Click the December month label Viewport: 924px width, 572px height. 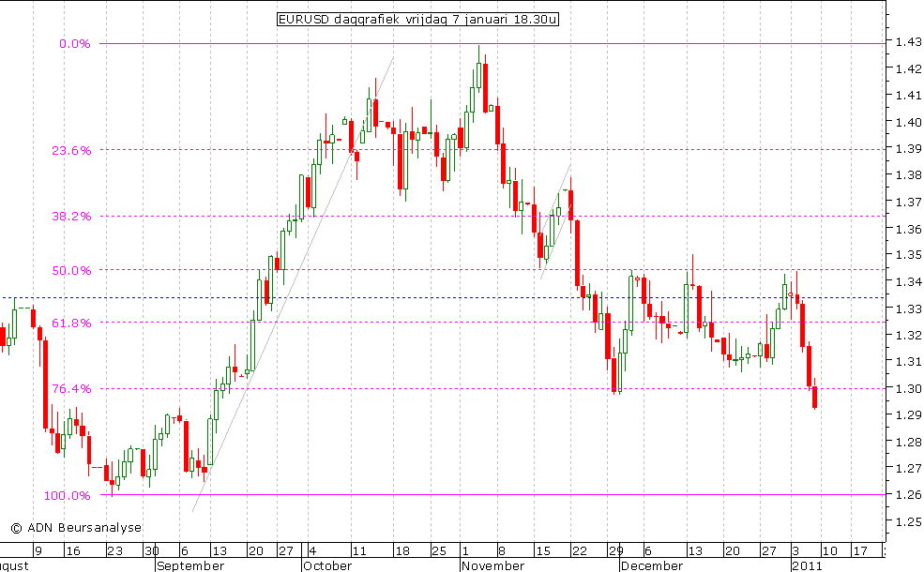[652, 566]
